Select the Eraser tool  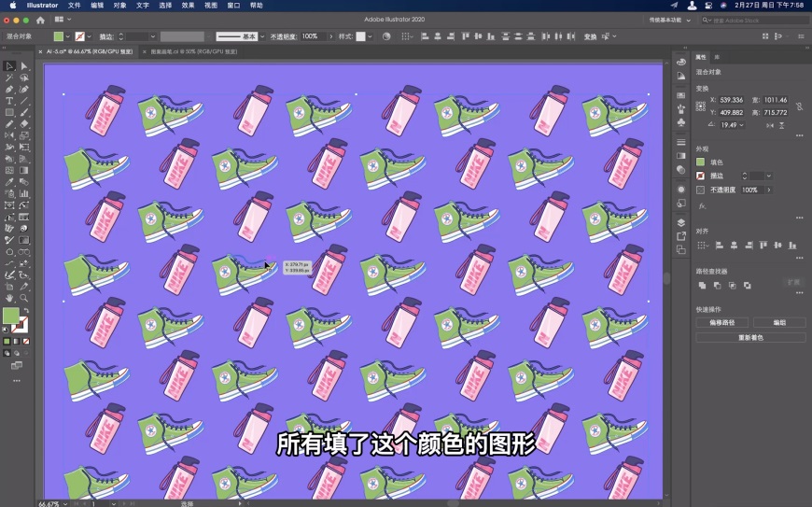pos(24,124)
